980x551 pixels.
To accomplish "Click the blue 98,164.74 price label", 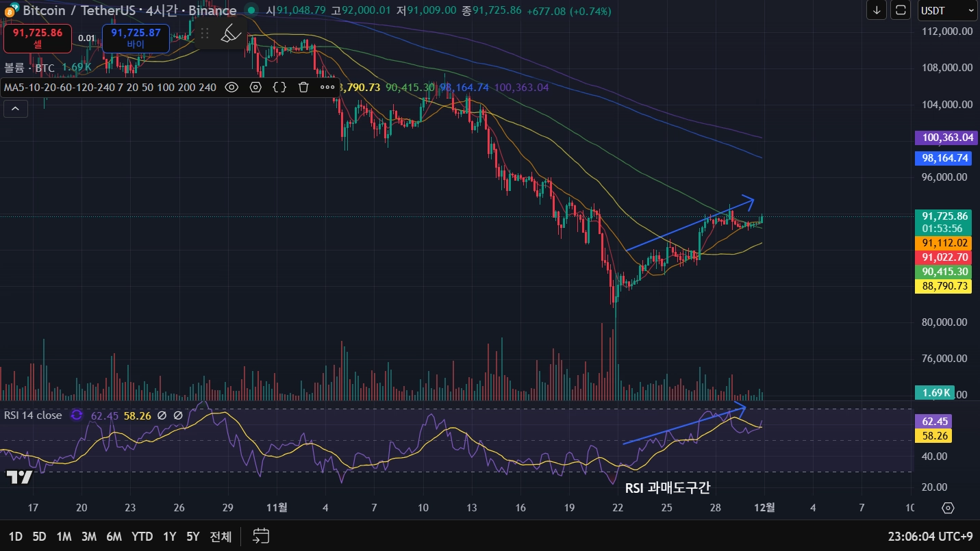I will (x=945, y=158).
